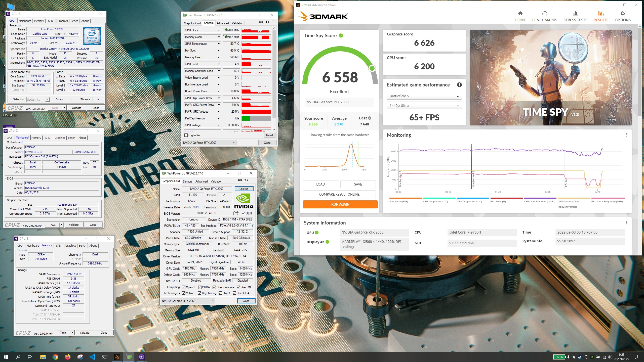Launch Google Chrome from the taskbar
The image size is (644, 362).
[x=55, y=357]
